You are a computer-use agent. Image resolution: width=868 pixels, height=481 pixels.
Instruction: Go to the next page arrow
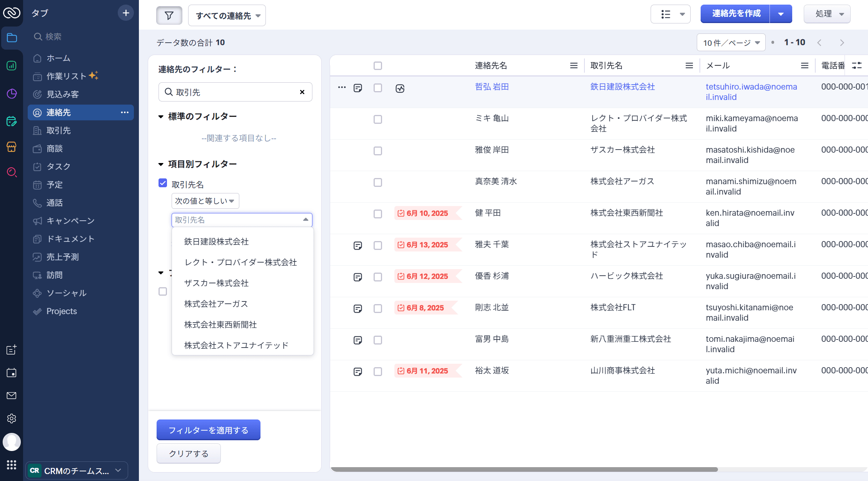(842, 43)
